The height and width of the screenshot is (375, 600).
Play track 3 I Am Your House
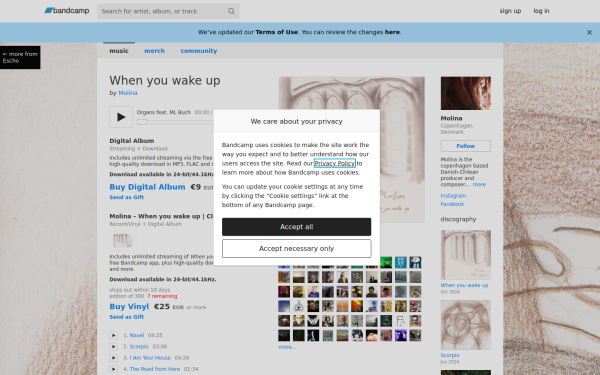pos(113,358)
